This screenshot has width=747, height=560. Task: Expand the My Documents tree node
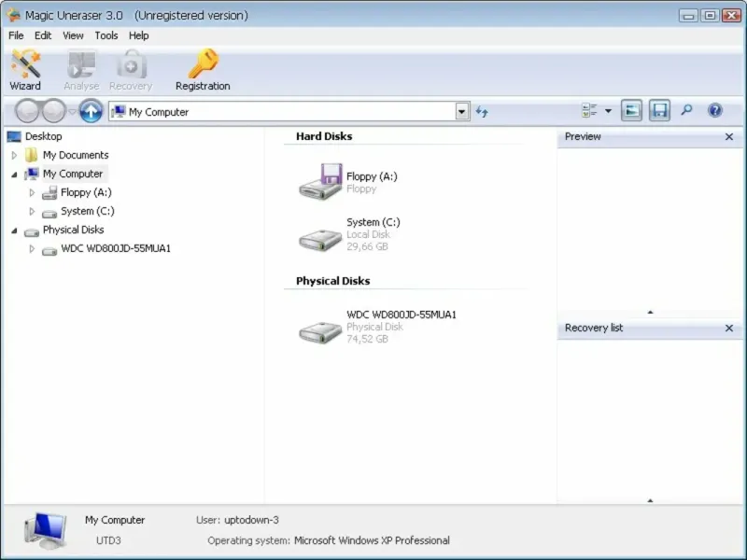(14, 155)
